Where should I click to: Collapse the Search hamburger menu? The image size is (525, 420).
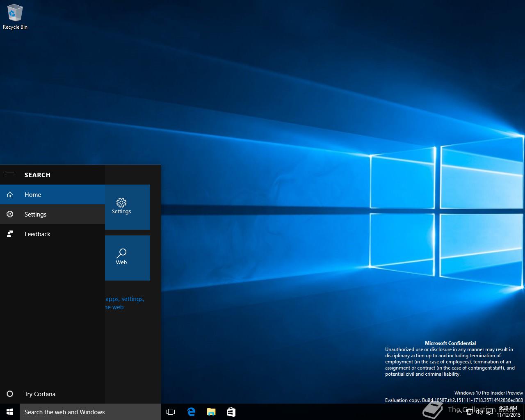tap(10, 175)
